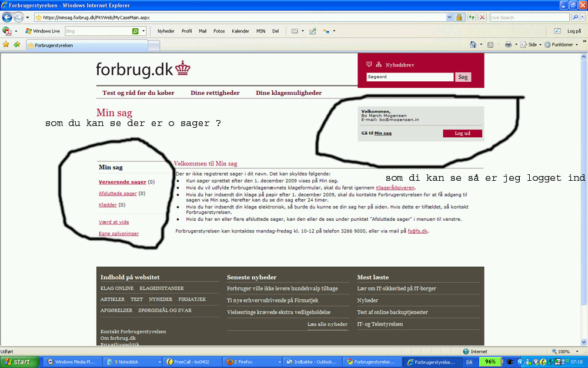Open Profil in Windows Live toolbar
The width and height of the screenshot is (588, 368).
coord(186,31)
